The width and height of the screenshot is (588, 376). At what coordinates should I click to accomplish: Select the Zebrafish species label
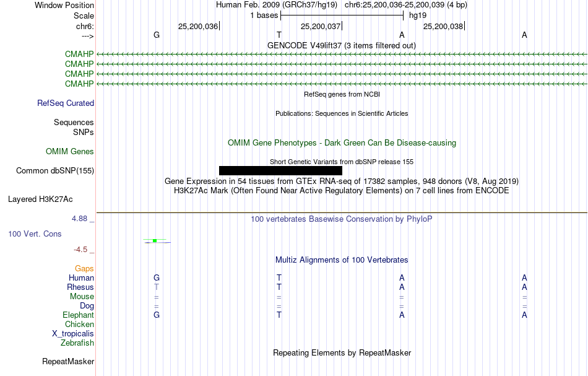pyautogui.click(x=77, y=343)
